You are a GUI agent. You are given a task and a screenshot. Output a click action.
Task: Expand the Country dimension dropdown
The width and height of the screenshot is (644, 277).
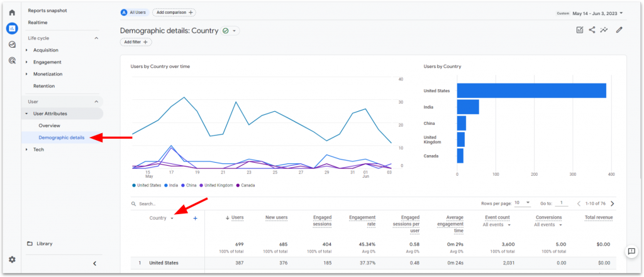pos(172,219)
